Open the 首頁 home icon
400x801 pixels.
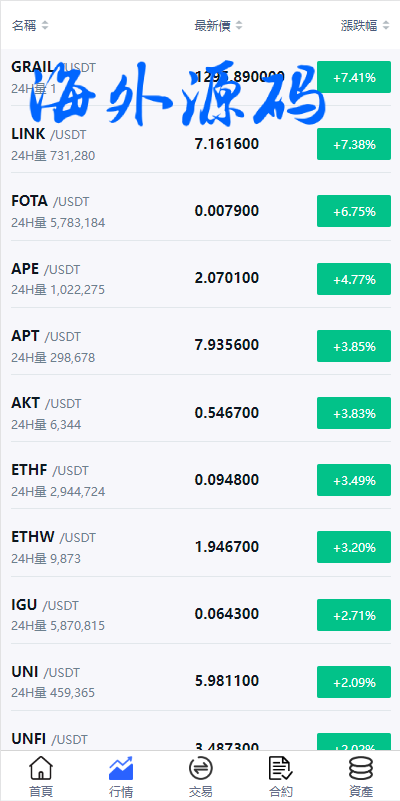(x=41, y=768)
